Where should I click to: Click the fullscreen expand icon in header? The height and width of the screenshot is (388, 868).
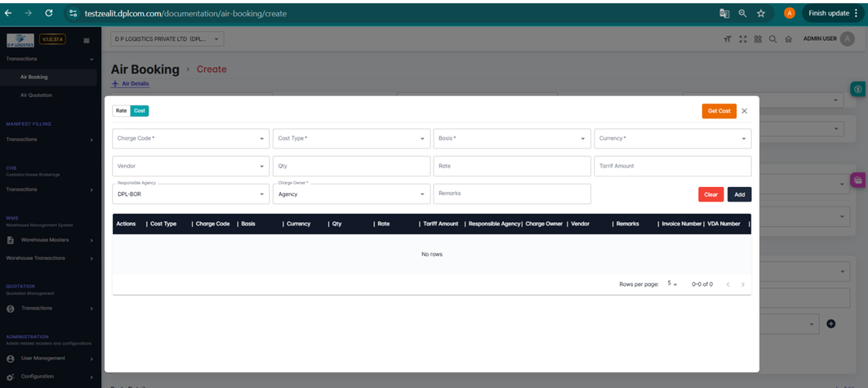tap(743, 39)
